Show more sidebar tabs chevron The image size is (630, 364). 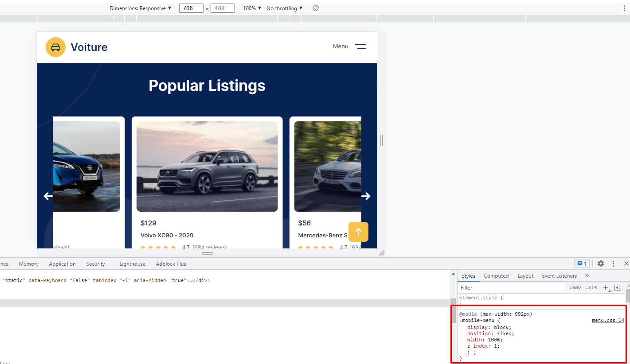pyautogui.click(x=587, y=276)
